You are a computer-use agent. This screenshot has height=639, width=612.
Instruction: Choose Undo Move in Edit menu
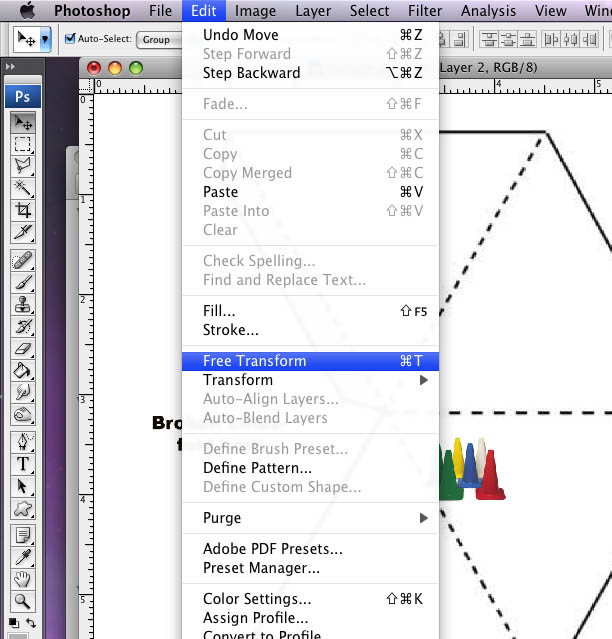click(x=310, y=35)
